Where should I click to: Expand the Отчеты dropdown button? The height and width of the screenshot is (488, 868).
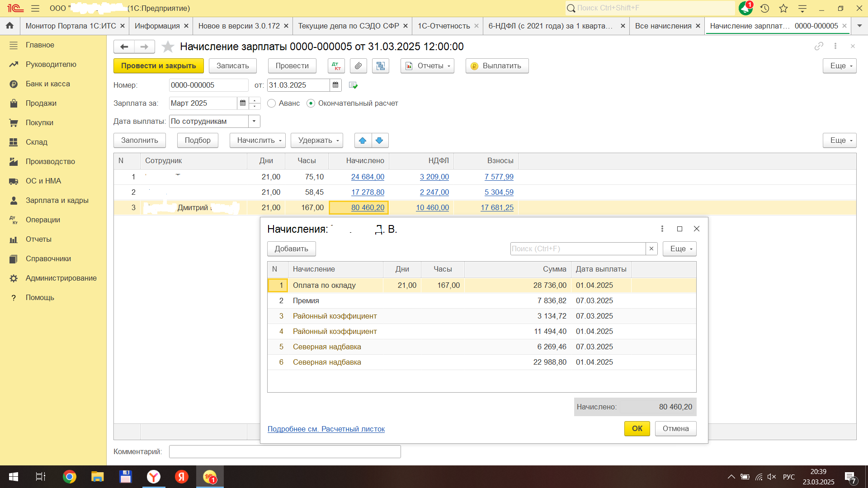click(427, 66)
